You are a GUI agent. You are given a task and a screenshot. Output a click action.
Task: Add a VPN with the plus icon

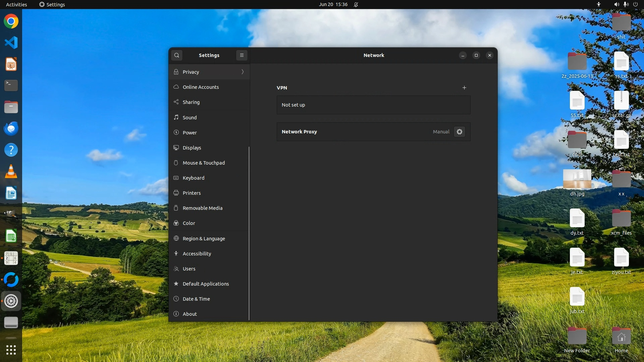464,88
